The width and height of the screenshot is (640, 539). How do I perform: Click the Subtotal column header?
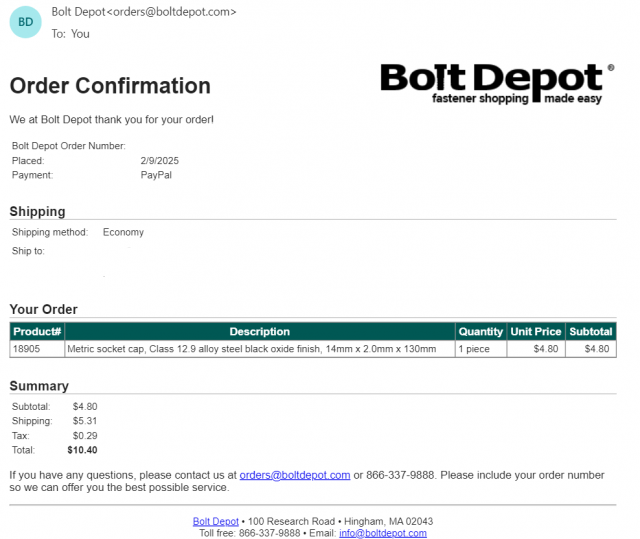click(x=591, y=331)
